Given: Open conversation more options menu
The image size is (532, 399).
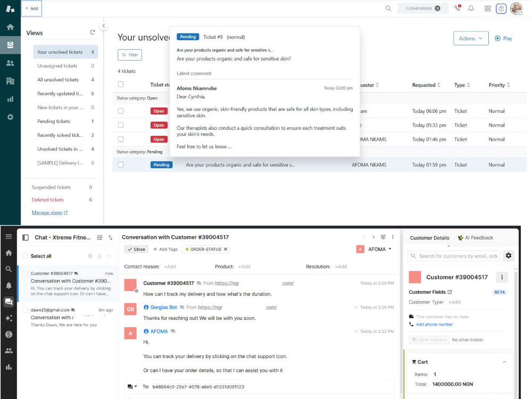Looking at the screenshot, I should pyautogui.click(x=393, y=237).
